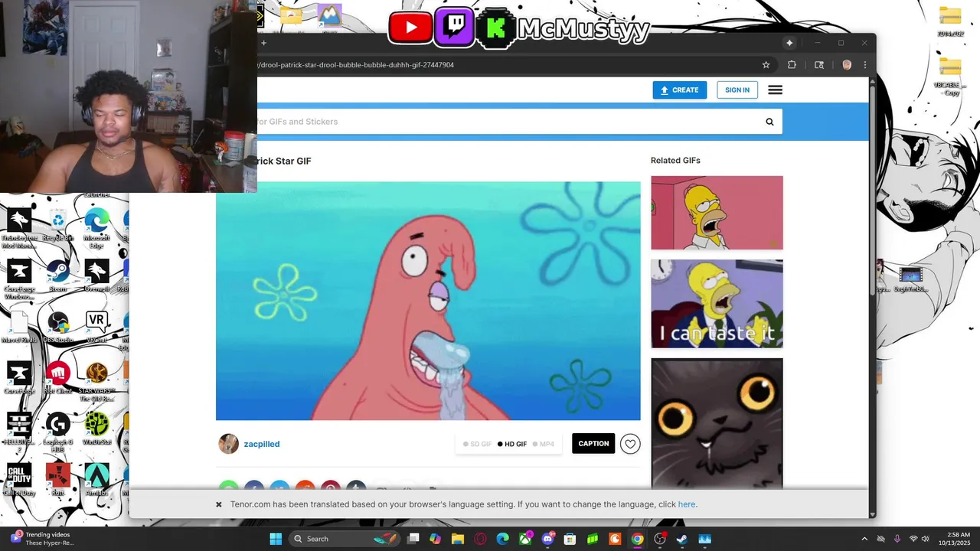The width and height of the screenshot is (980, 551).
Task: Open VRChat desktop shortcut
Action: tap(96, 327)
